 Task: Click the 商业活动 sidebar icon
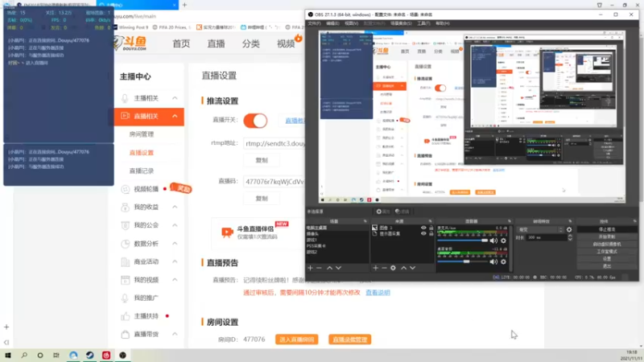pyautogui.click(x=125, y=261)
